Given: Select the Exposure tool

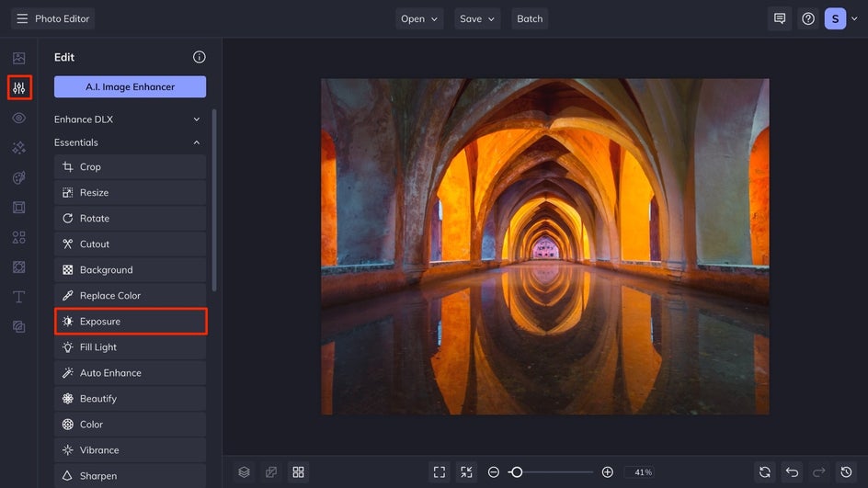Looking at the screenshot, I should point(131,322).
